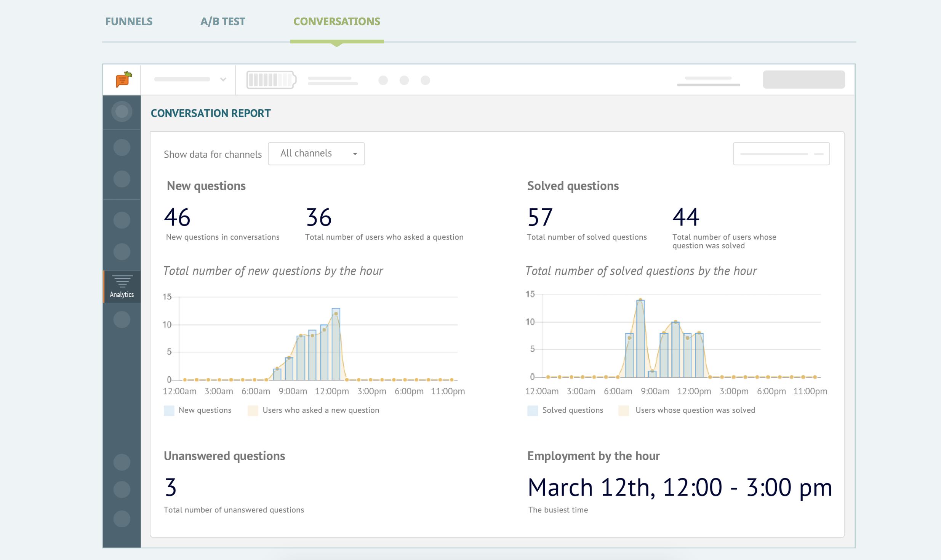The image size is (941, 560).
Task: Click the topmost circle in the sidebar
Action: click(x=122, y=112)
